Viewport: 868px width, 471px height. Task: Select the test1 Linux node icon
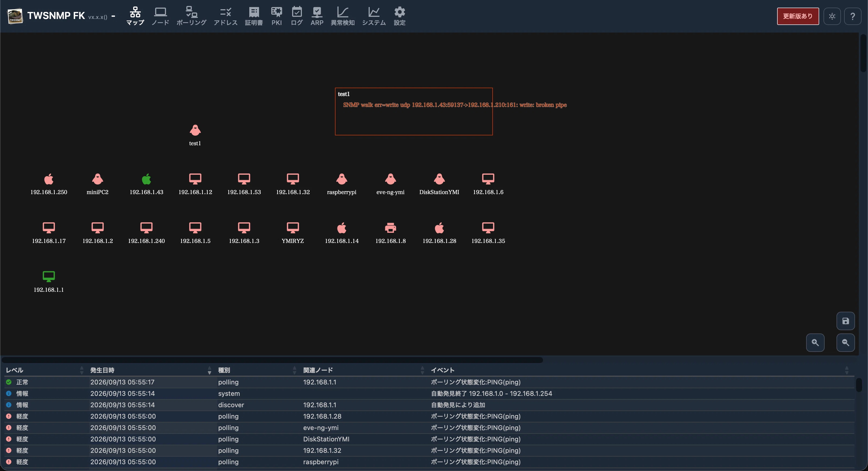[195, 130]
